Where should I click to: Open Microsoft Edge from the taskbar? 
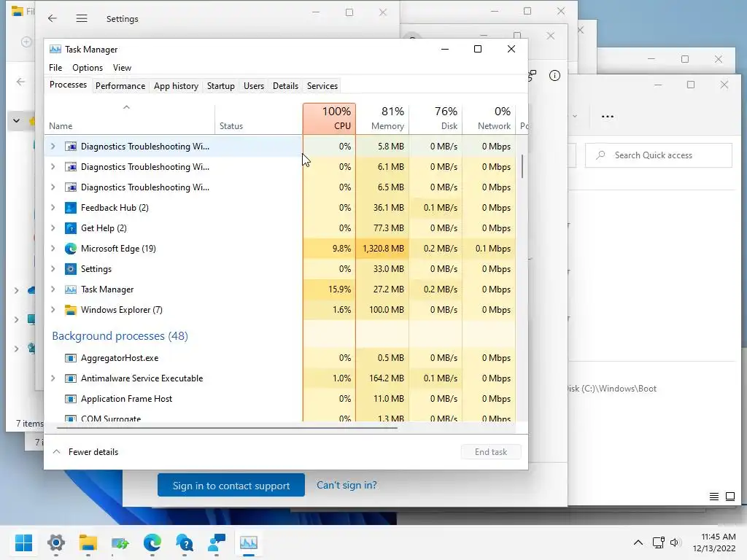click(152, 542)
